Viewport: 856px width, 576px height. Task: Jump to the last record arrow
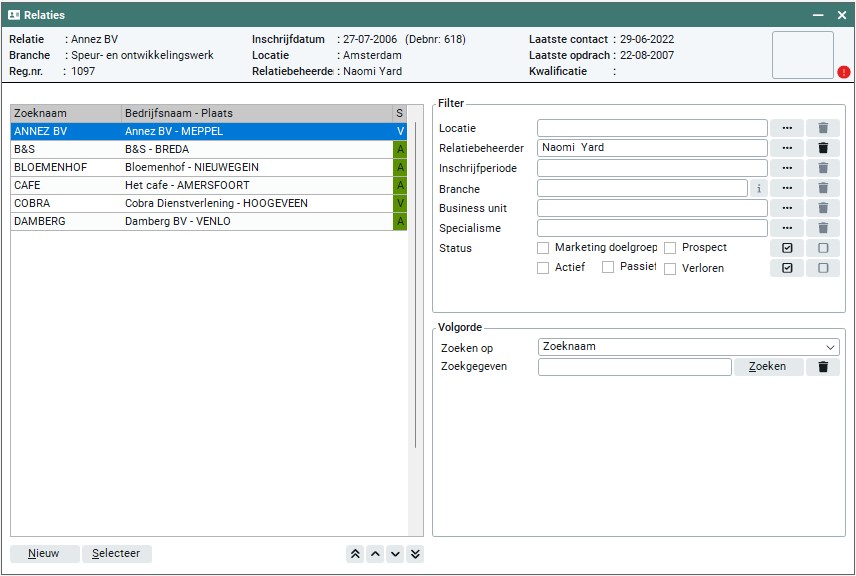pos(415,554)
